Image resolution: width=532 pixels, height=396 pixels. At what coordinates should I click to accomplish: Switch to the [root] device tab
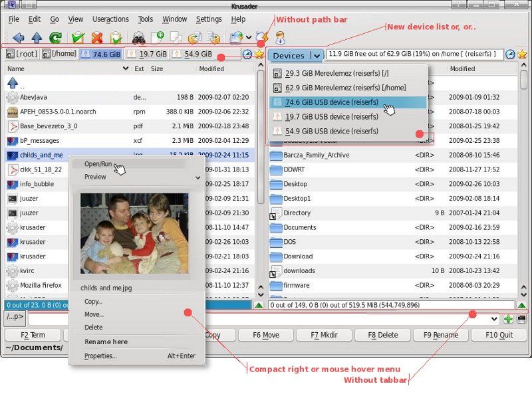coord(22,54)
